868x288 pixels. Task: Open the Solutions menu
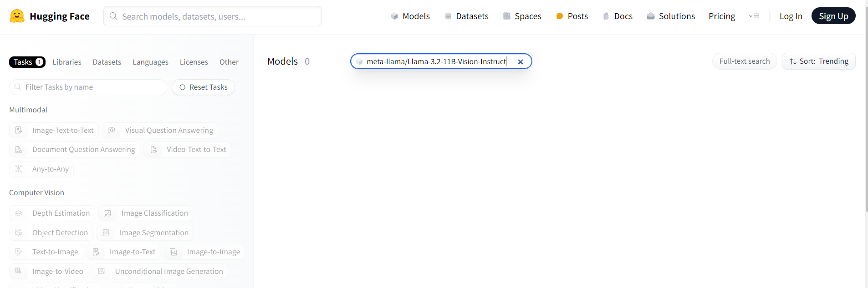(x=671, y=16)
